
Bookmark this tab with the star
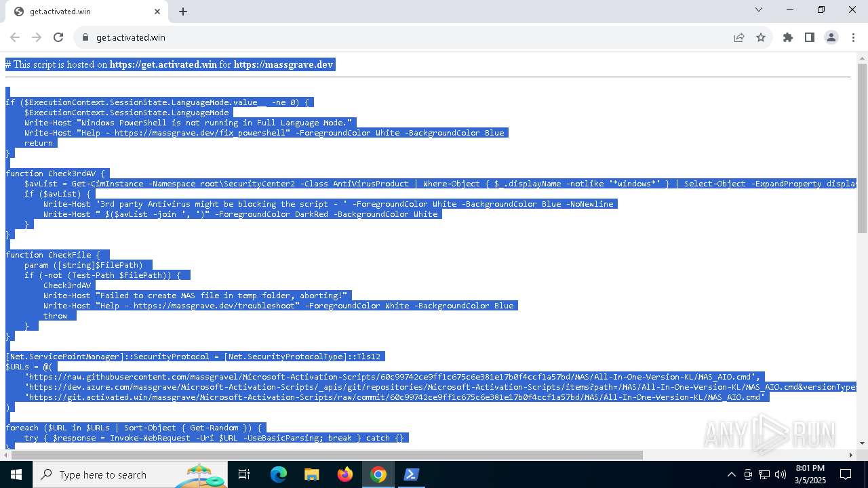(761, 37)
